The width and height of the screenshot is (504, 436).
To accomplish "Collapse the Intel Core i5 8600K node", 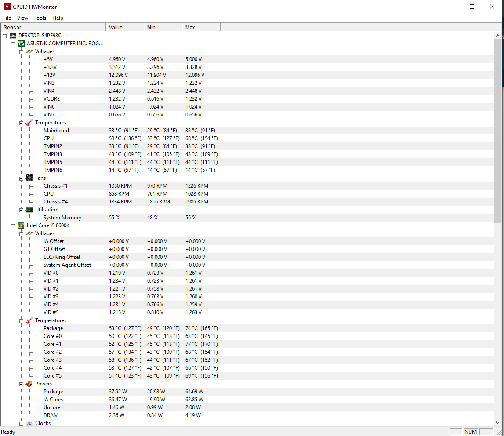I will pyautogui.click(x=13, y=226).
